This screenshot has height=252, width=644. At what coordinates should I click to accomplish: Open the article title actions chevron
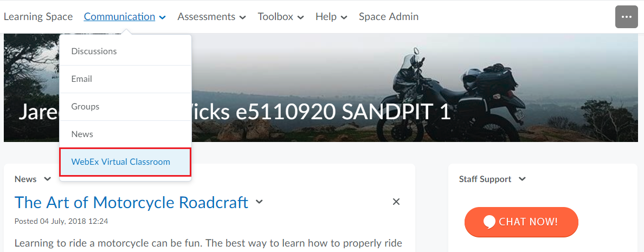coord(259,202)
